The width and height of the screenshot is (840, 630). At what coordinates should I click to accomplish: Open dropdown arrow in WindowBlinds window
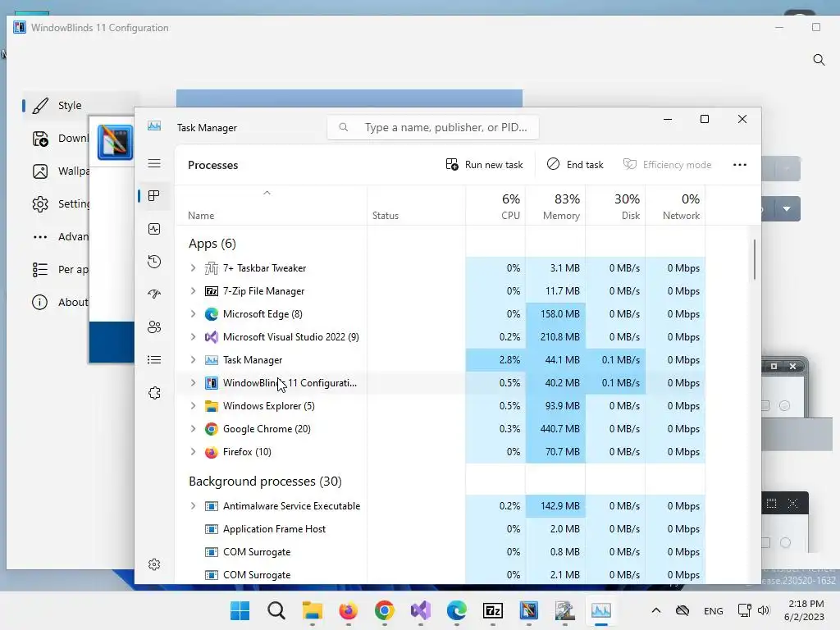point(787,209)
